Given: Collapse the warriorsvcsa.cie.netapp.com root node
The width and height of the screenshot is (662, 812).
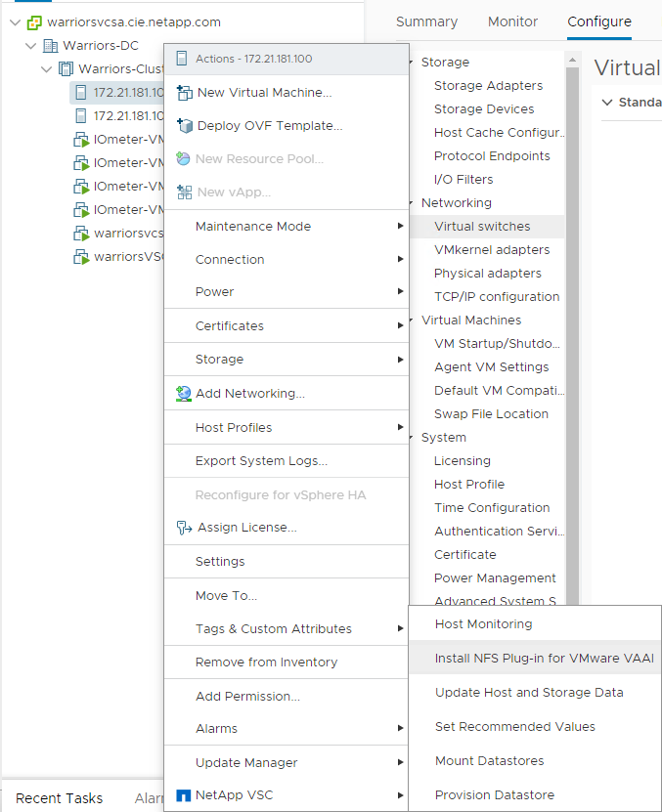Looking at the screenshot, I should coord(15,21).
